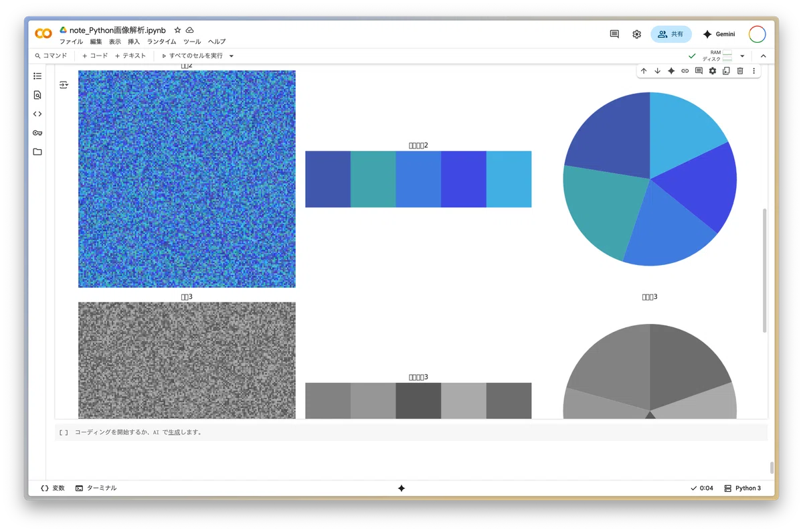803x532 pixels.
Task: Star the note_Python notebook
Action: point(177,30)
